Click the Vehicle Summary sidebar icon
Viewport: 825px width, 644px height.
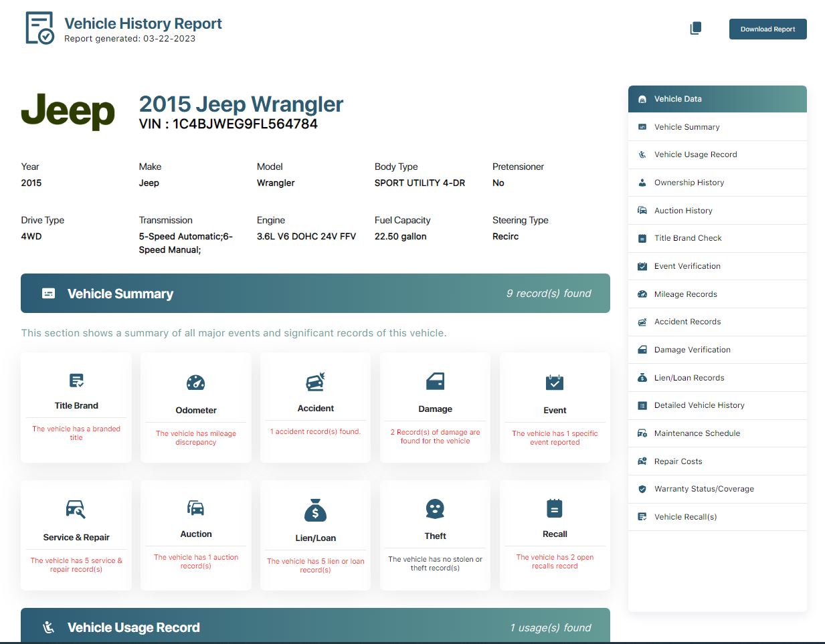click(x=642, y=127)
